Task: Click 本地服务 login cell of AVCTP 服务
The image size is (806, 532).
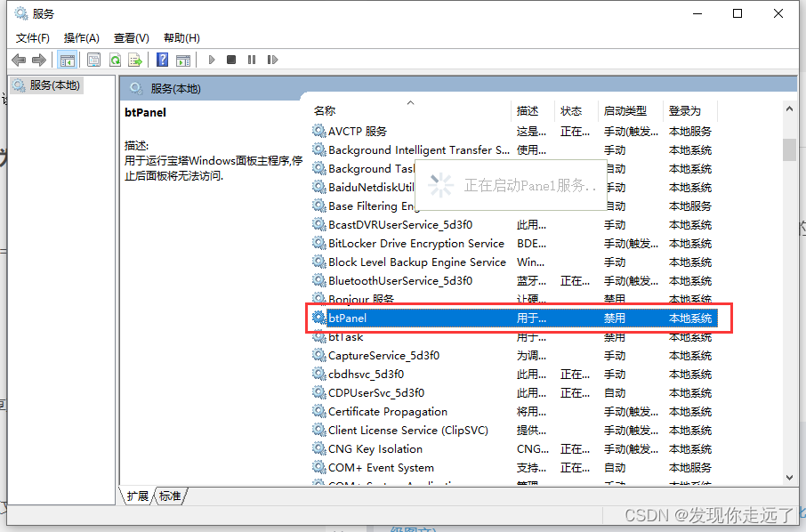Action: (x=690, y=132)
